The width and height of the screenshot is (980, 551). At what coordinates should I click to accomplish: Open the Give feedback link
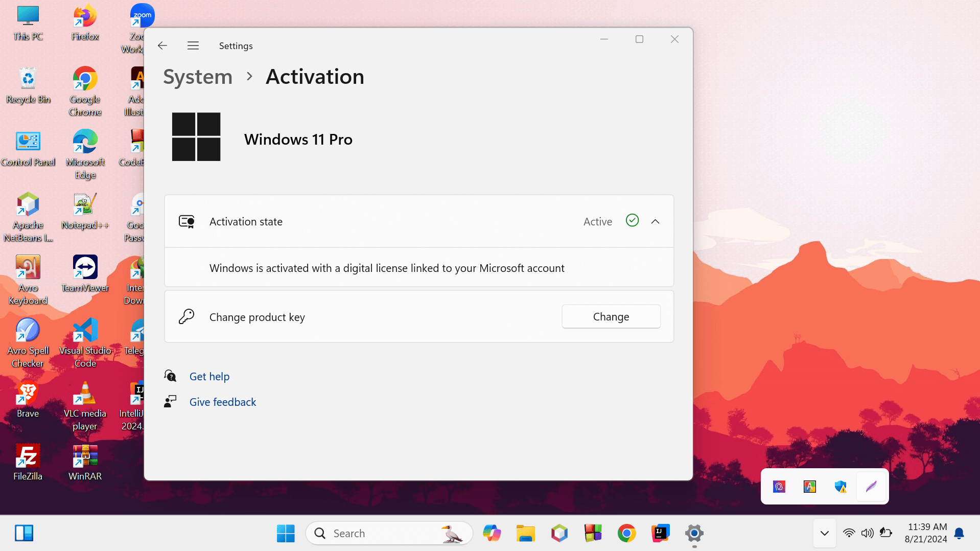(222, 402)
